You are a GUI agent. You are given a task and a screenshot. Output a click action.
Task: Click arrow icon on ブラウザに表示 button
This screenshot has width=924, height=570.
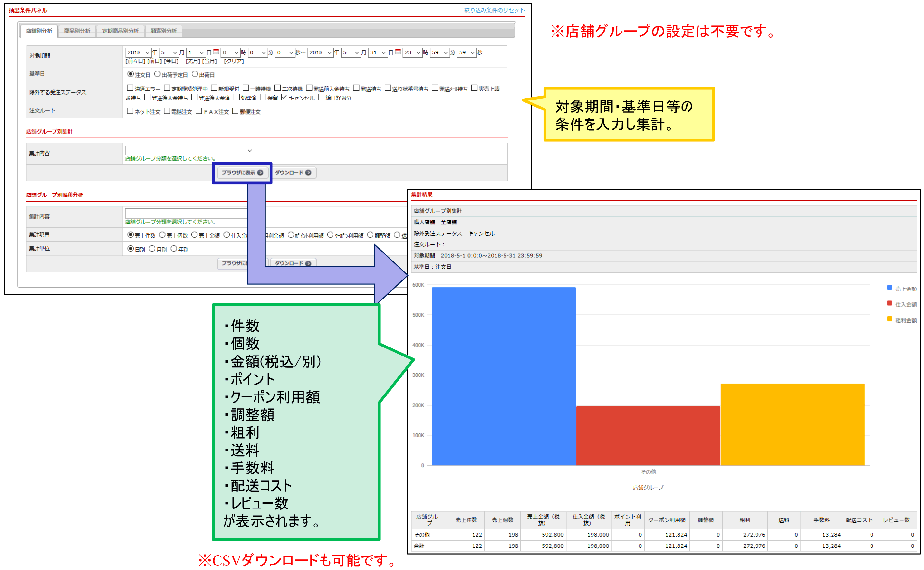pos(260,173)
